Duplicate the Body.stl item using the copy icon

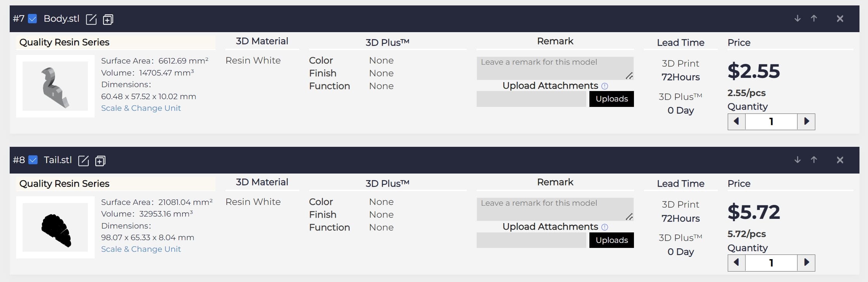(x=108, y=19)
